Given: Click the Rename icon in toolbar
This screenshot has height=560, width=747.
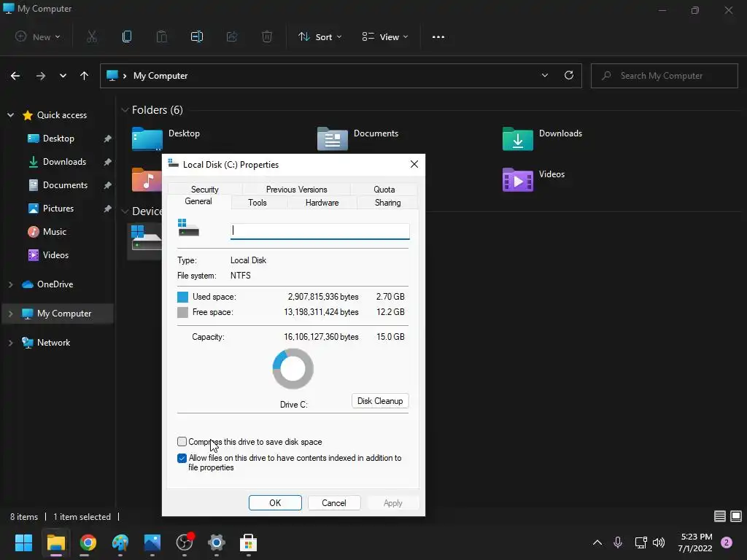Looking at the screenshot, I should pyautogui.click(x=197, y=36).
